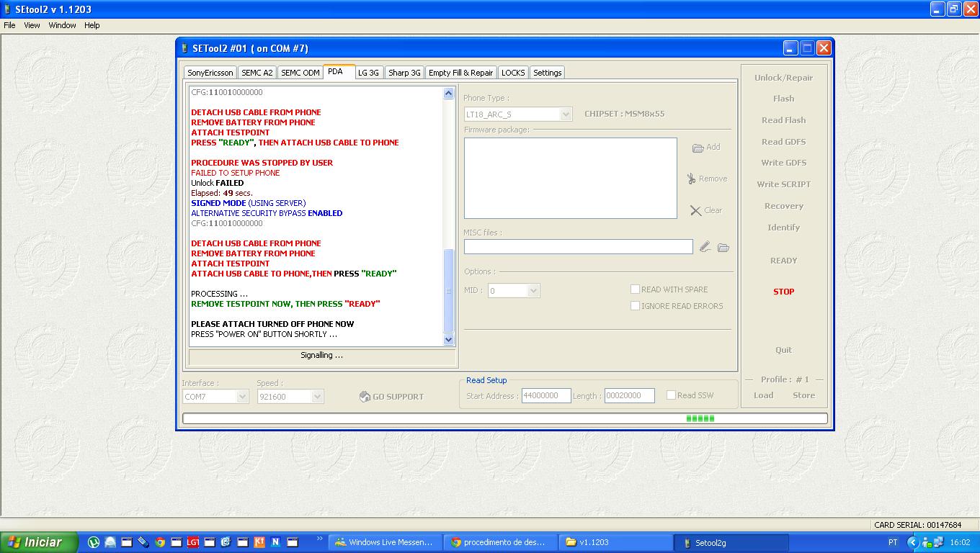Viewport: 980px width, 553px height.
Task: Open the File menu
Action: point(9,25)
